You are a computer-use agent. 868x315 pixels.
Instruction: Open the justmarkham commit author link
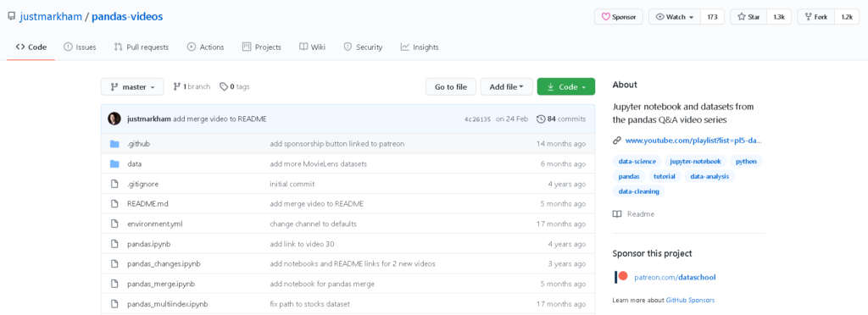(148, 119)
